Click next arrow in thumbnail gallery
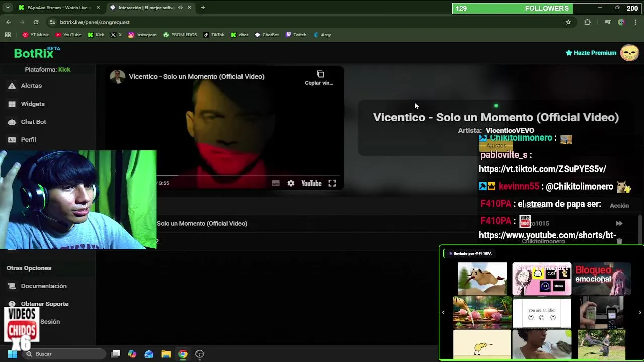The width and height of the screenshot is (644, 362). (x=640, y=312)
